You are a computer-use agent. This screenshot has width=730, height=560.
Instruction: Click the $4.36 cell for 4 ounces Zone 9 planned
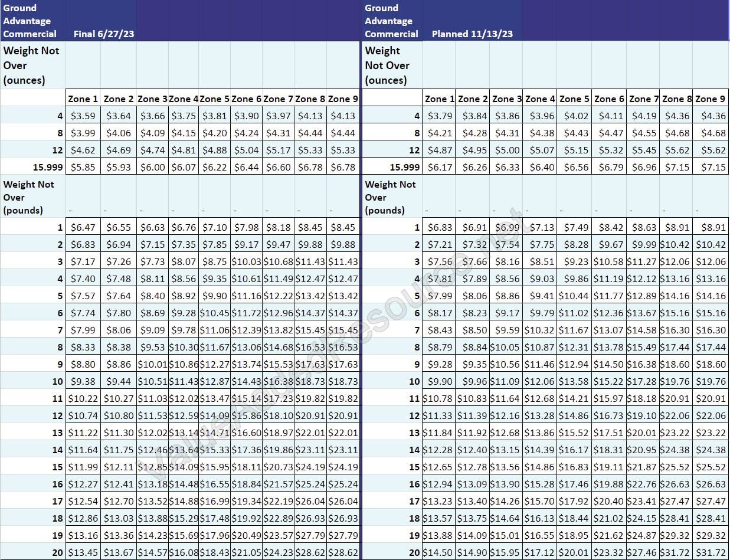click(710, 116)
